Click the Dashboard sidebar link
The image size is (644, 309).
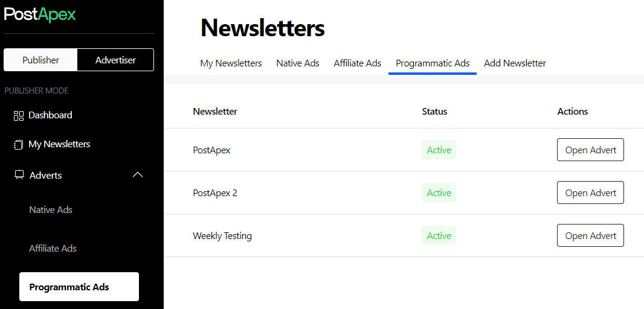pos(50,115)
